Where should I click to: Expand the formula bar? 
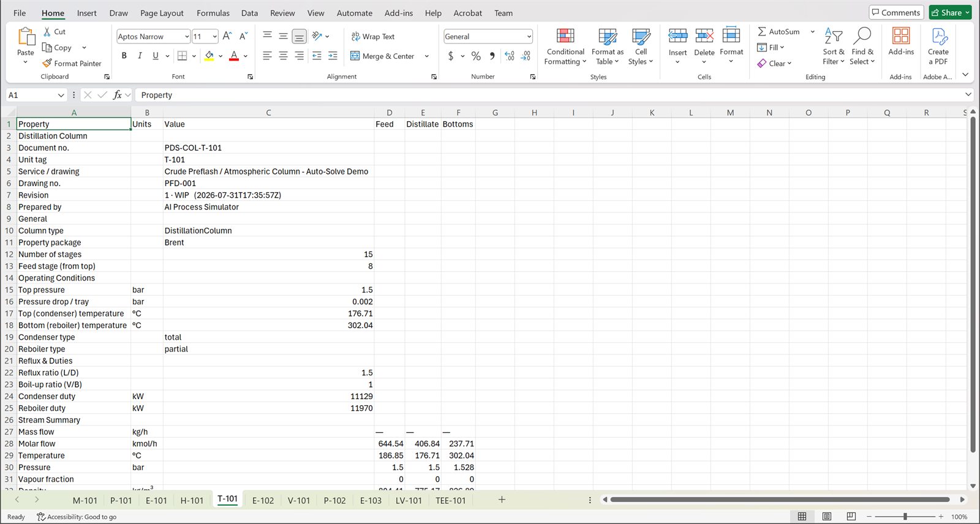click(x=968, y=95)
